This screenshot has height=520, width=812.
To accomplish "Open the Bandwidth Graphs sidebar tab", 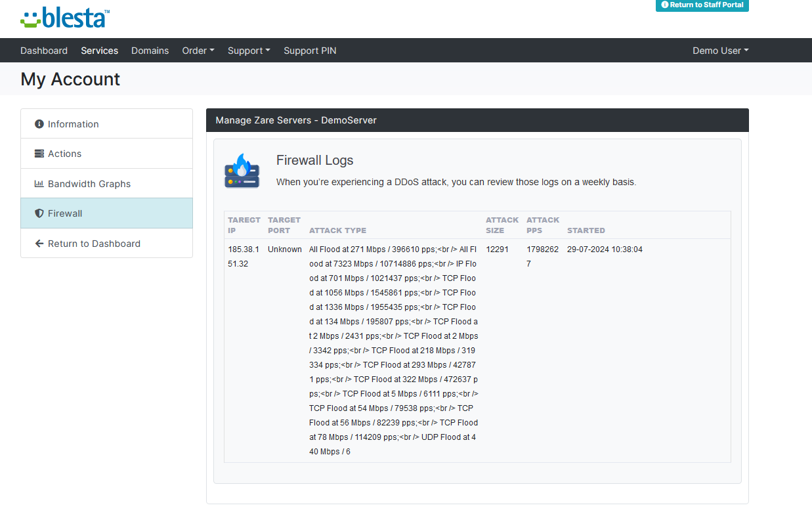I will [107, 184].
